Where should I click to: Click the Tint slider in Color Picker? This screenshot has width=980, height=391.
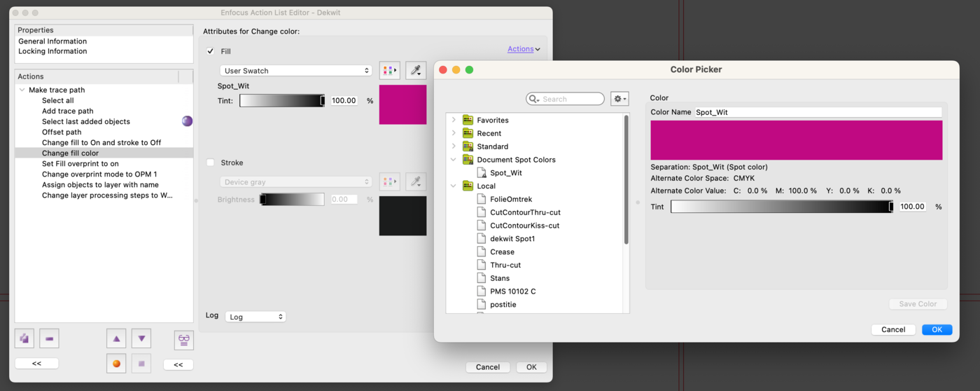click(x=782, y=207)
